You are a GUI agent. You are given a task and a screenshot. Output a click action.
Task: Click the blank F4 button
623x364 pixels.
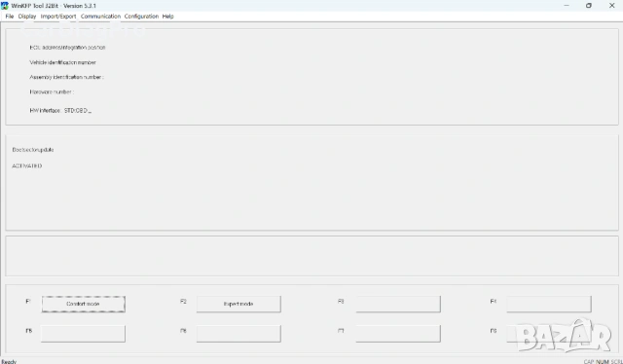(x=549, y=304)
